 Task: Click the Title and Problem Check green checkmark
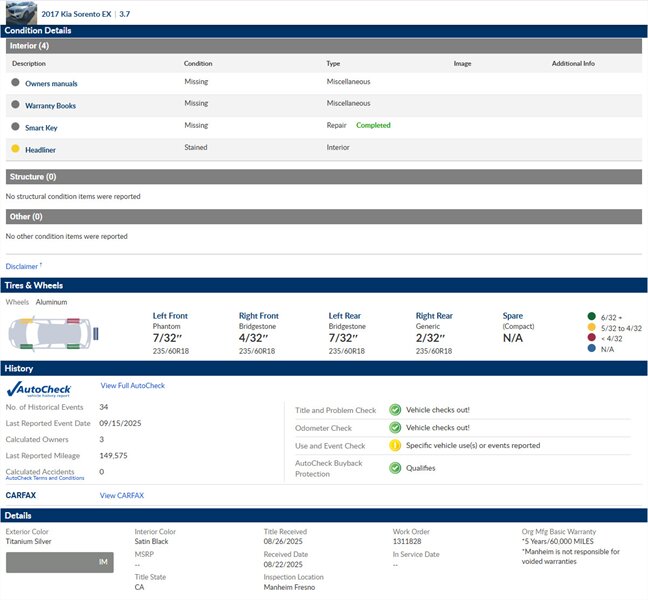click(395, 410)
